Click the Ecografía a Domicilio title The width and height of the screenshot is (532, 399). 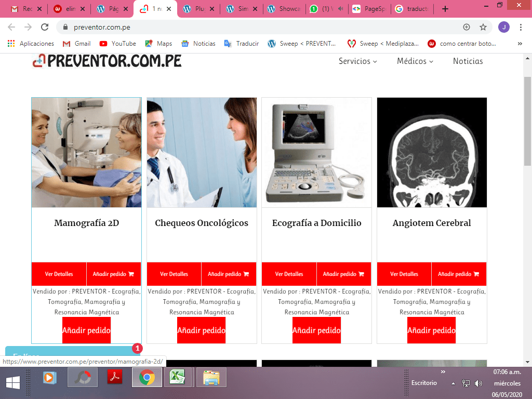(x=316, y=223)
